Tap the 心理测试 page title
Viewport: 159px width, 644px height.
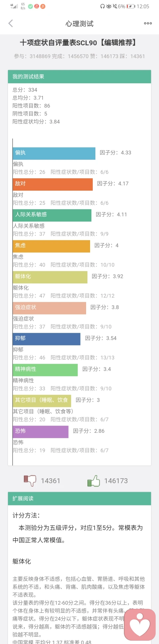click(79, 24)
